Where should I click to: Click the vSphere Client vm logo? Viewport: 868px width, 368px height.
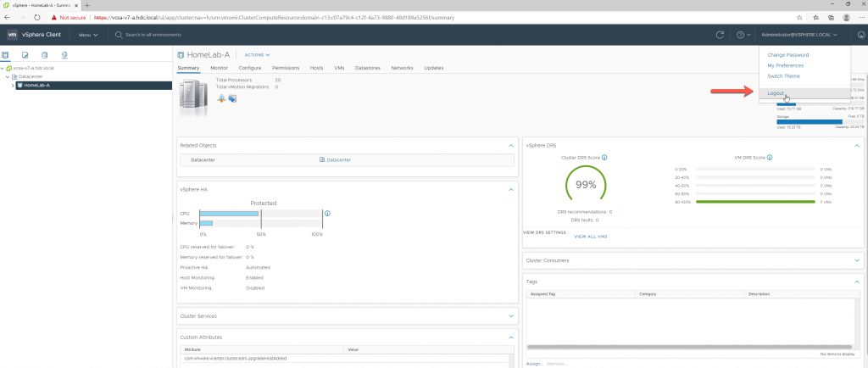(12, 34)
